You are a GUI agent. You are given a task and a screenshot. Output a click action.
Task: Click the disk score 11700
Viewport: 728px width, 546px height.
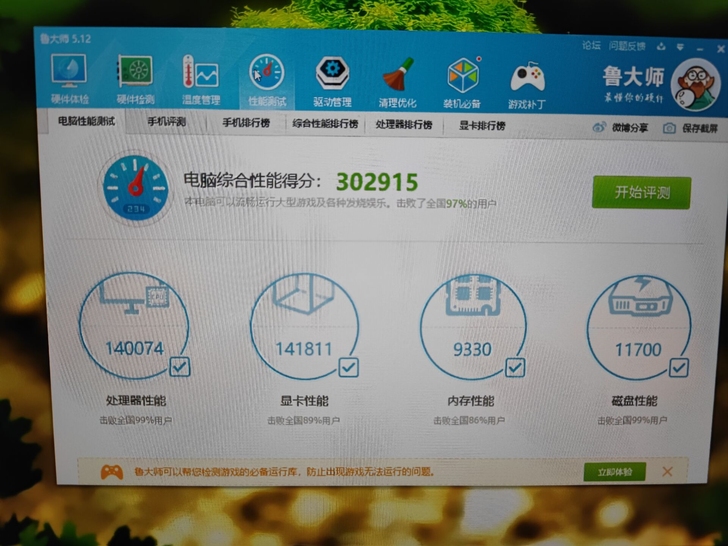click(x=638, y=350)
